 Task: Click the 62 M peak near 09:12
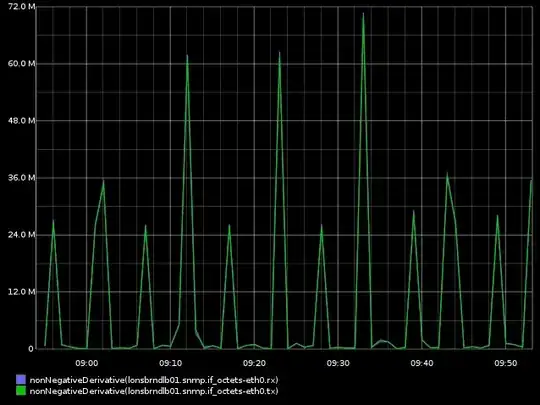pyautogui.click(x=187, y=55)
